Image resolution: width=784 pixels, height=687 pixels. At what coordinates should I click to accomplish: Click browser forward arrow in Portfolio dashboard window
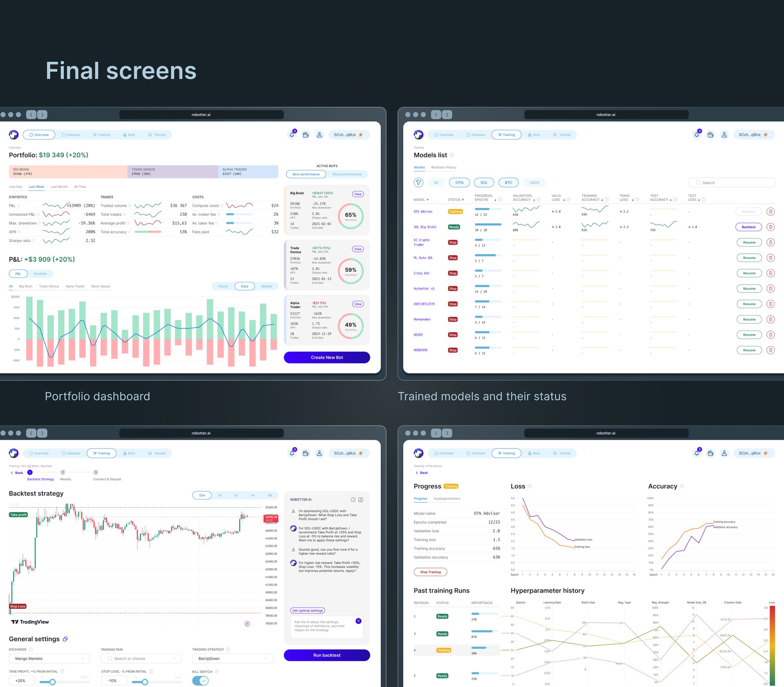pyautogui.click(x=42, y=114)
